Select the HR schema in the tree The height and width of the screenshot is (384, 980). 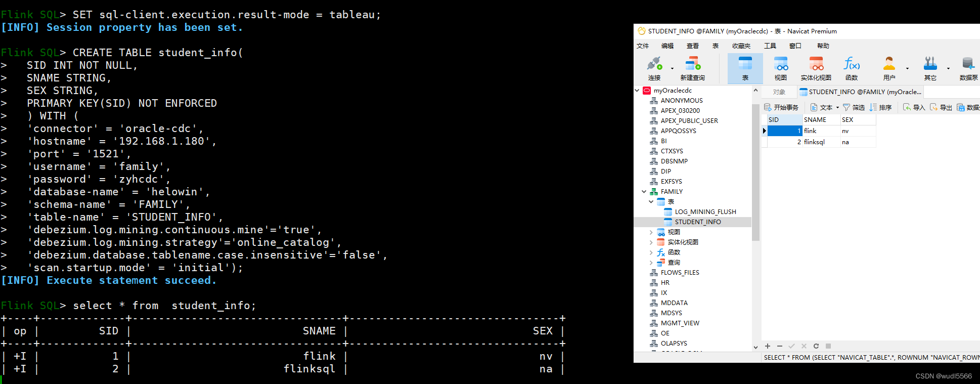click(665, 283)
